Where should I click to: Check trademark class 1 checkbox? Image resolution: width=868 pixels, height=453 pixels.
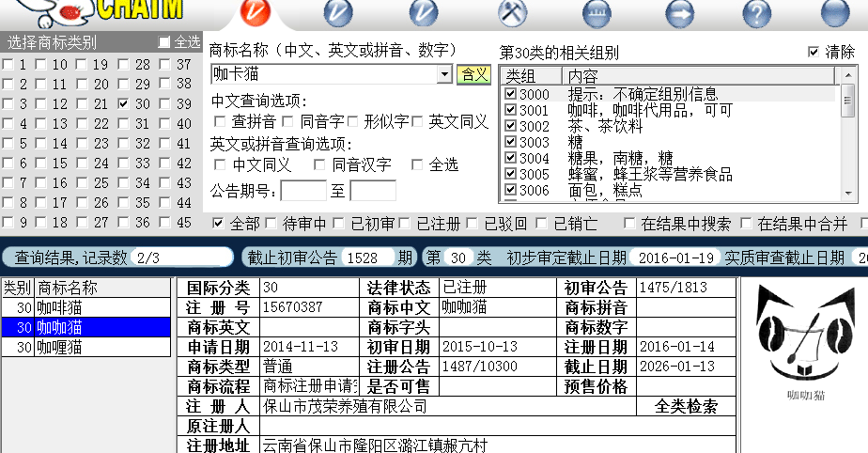(8, 64)
